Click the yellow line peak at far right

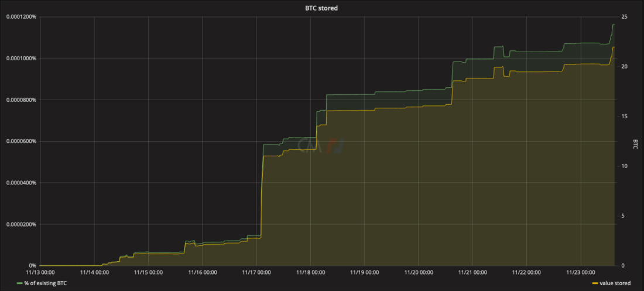pyautogui.click(x=613, y=47)
